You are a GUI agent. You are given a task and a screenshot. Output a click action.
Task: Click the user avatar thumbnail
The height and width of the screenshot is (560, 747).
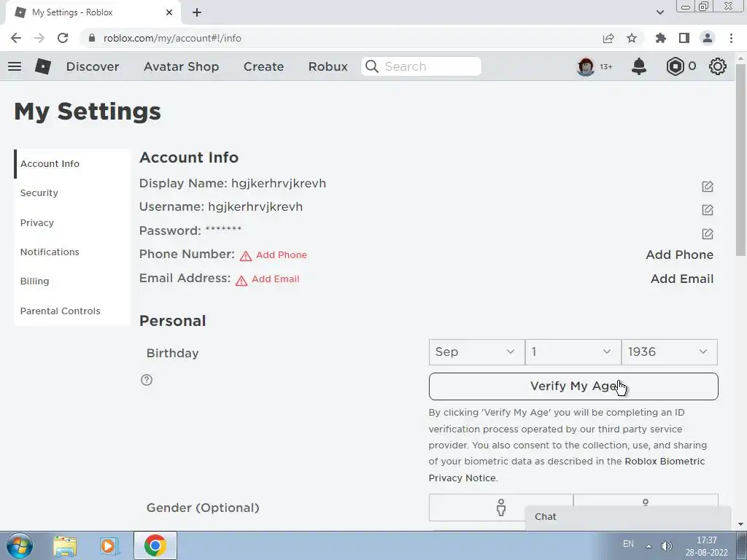click(586, 66)
